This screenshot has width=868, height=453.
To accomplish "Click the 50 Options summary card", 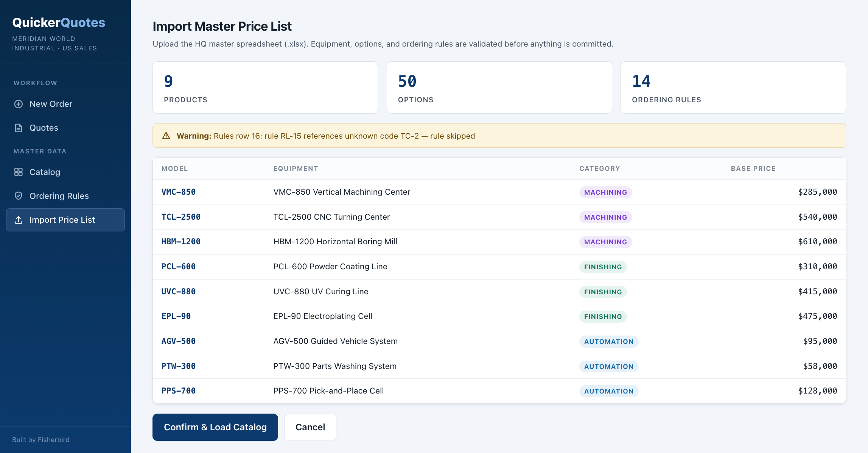I will pos(499,87).
